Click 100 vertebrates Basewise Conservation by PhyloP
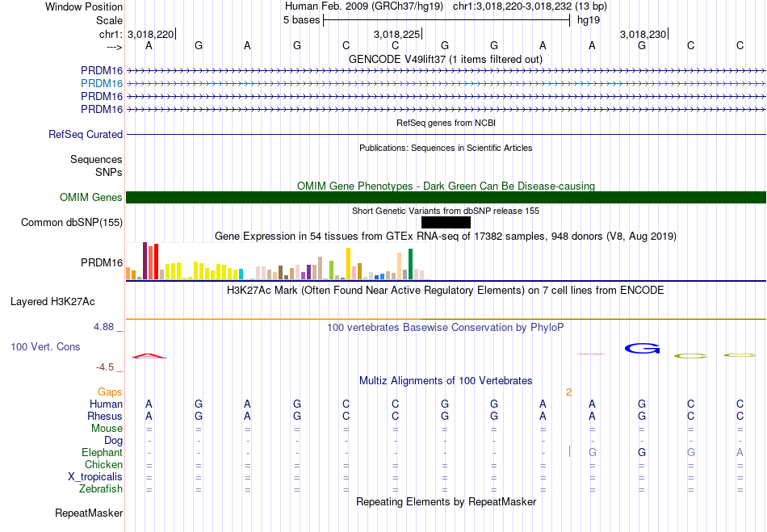767x532 pixels. coord(445,327)
